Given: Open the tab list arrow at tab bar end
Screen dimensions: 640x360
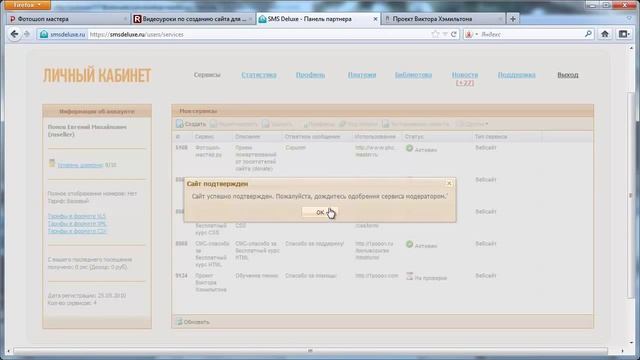Looking at the screenshot, I should click(x=629, y=19).
